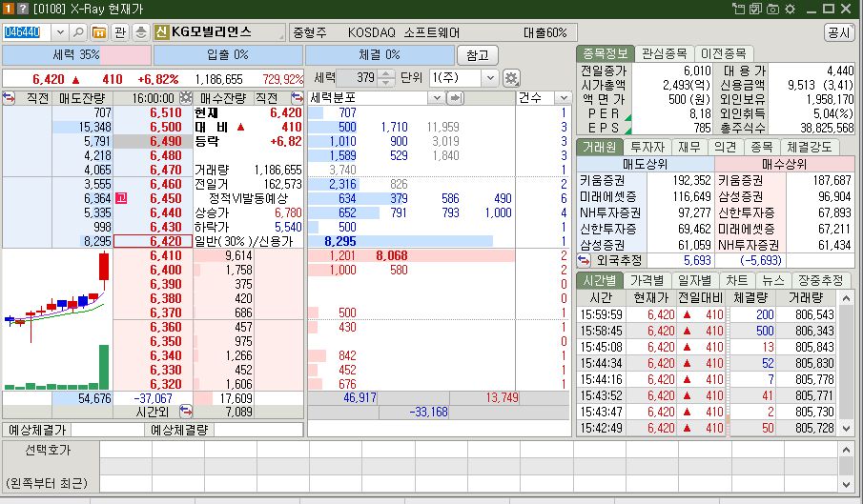
Task: Click the camera capture icon in title bar
Action: [772, 9]
